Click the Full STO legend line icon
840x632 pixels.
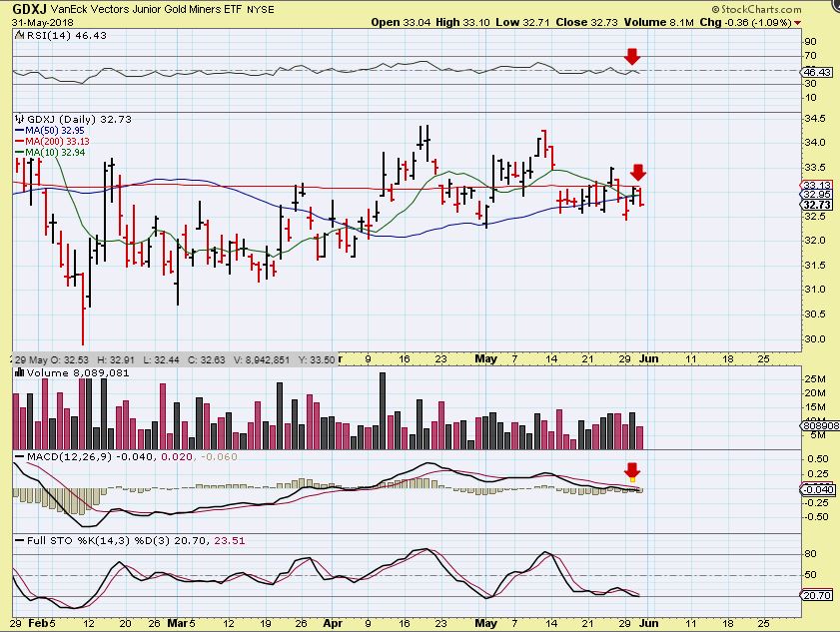point(20,541)
